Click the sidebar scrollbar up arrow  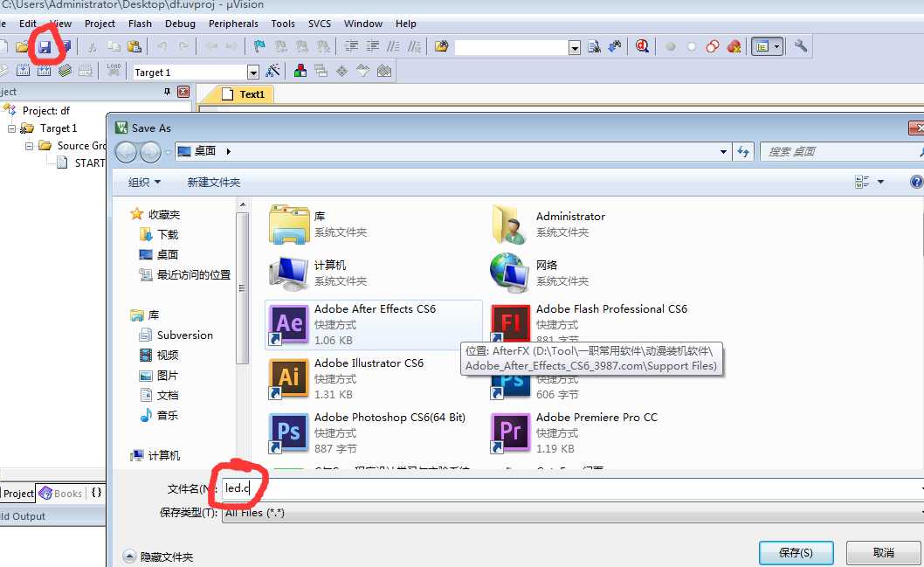[x=242, y=204]
